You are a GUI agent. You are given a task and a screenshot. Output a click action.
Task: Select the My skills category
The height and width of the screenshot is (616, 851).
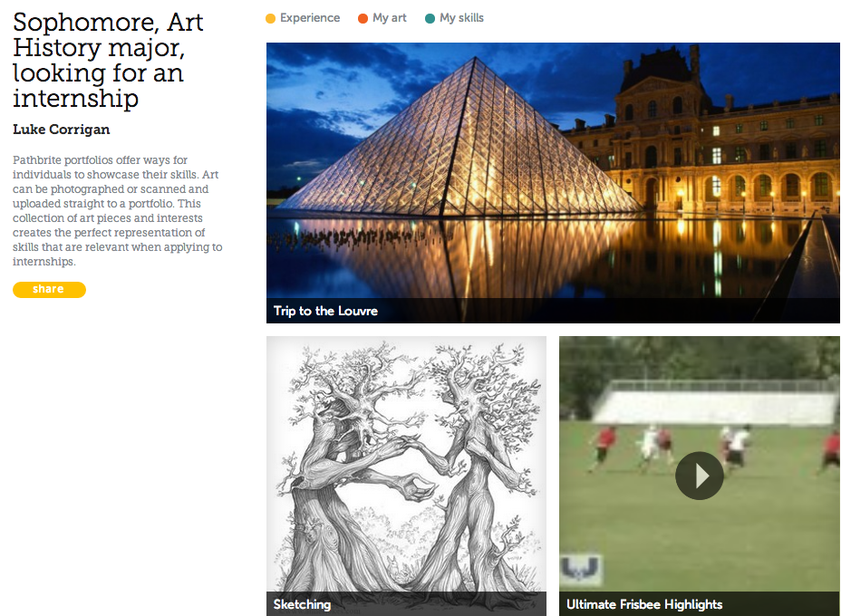click(x=461, y=18)
